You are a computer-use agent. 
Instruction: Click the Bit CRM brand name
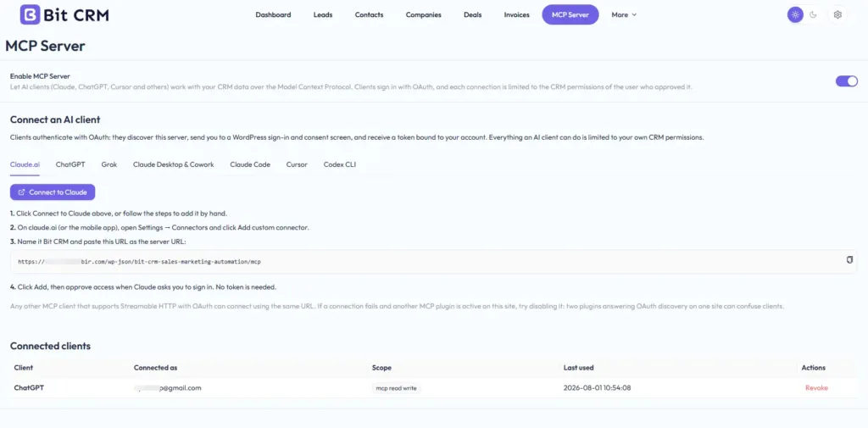point(77,15)
